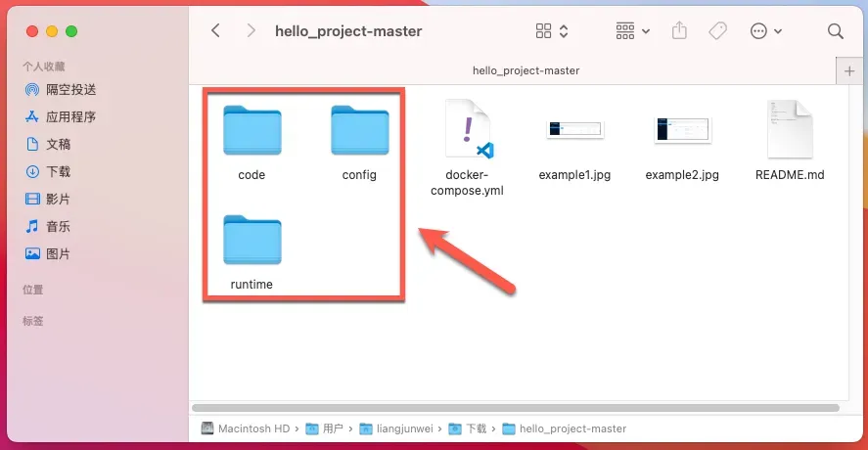
Task: Select the hello_project-master tab
Action: pos(525,70)
